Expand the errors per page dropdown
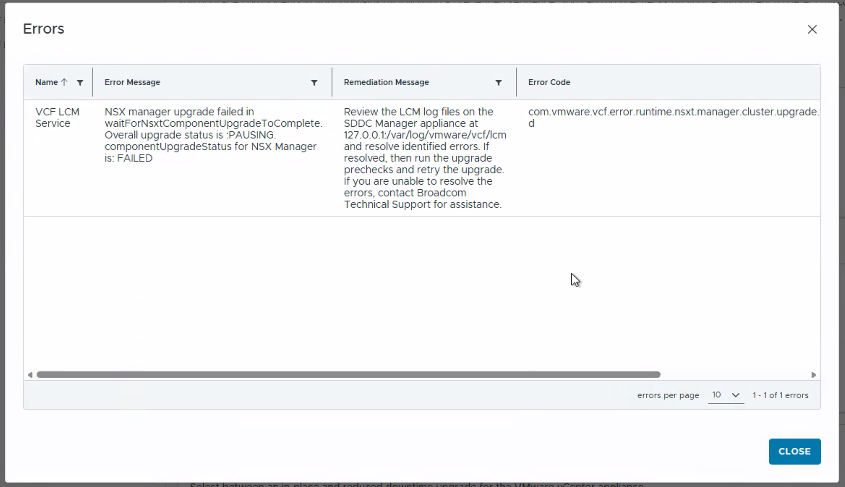 point(725,395)
